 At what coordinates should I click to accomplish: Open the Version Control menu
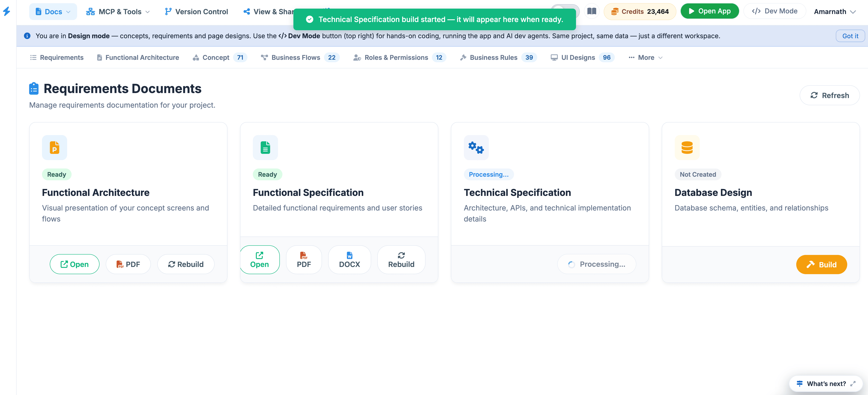coord(196,12)
